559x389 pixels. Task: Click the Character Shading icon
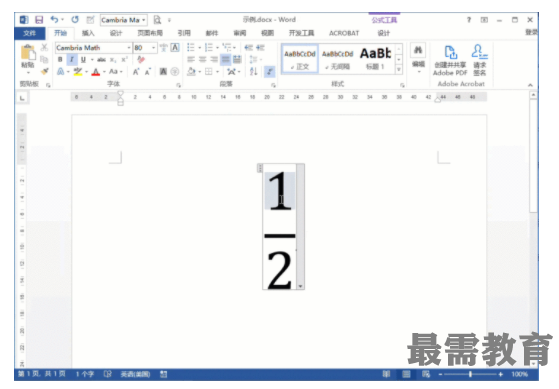(x=163, y=72)
